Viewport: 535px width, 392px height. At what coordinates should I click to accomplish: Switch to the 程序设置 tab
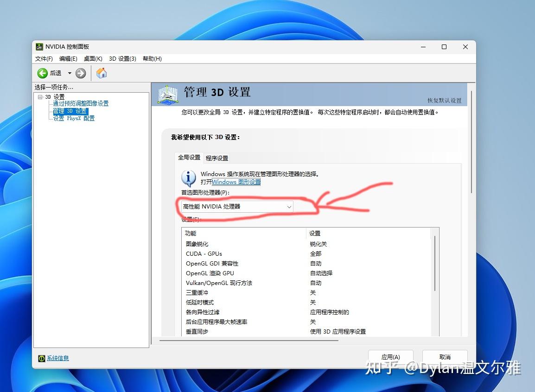point(217,158)
